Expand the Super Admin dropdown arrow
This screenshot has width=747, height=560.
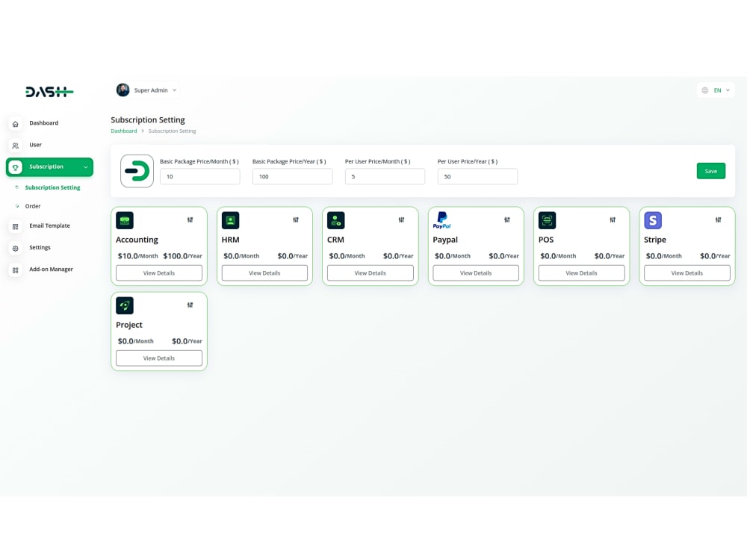tap(174, 90)
